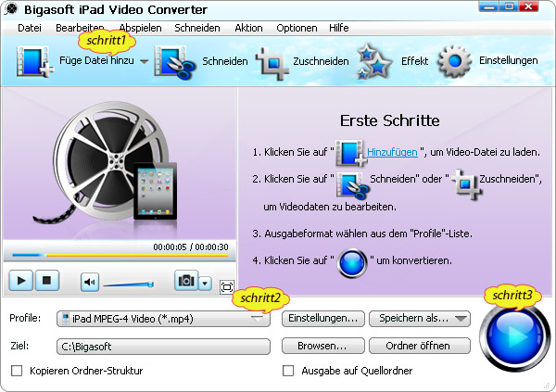Click the Browsen... button
The height and width of the screenshot is (392, 556).
(323, 346)
